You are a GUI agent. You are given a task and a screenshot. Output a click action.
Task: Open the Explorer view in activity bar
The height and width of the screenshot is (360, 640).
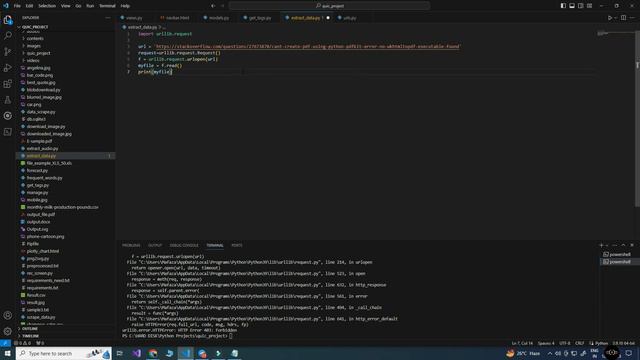[8, 20]
